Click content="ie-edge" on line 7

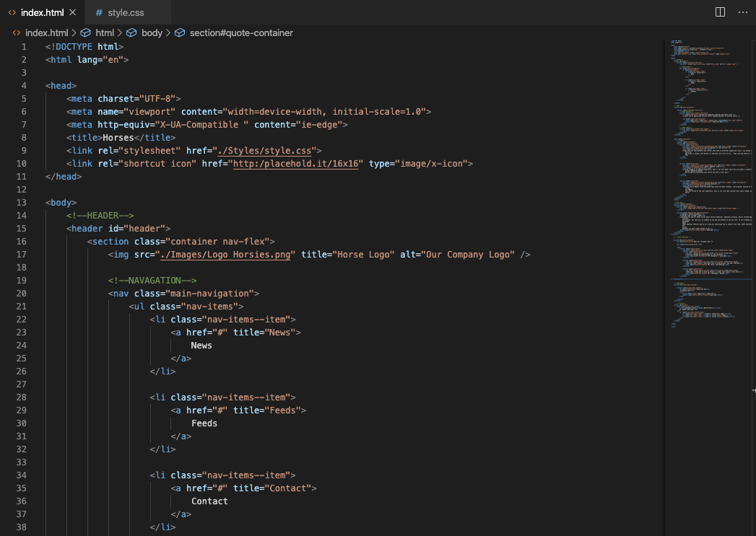tap(298, 125)
